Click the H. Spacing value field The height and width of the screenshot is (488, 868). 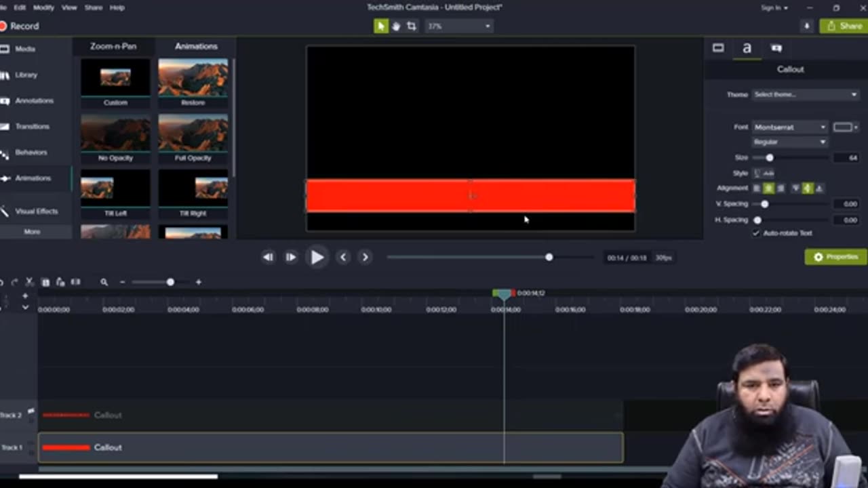(x=847, y=220)
